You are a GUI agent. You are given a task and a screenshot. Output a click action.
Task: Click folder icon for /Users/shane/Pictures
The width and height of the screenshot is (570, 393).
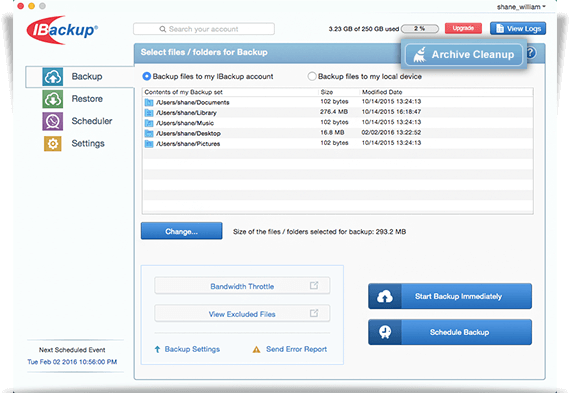(x=149, y=144)
